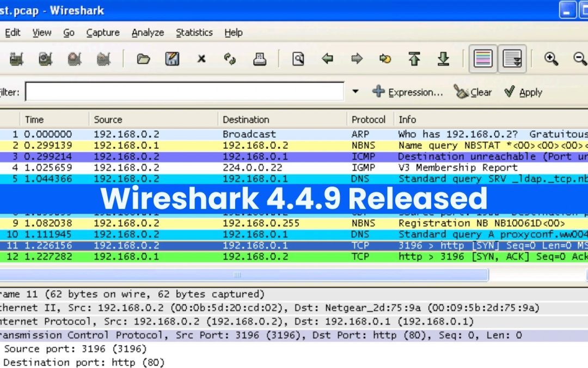Click into the display filter field
Screen dimensions: 588x368
pyautogui.click(x=185, y=92)
